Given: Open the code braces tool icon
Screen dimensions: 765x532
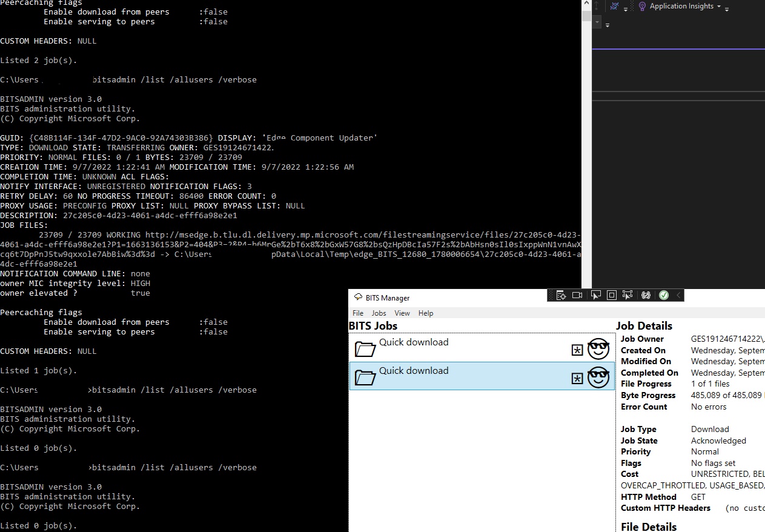Looking at the screenshot, I should [646, 294].
